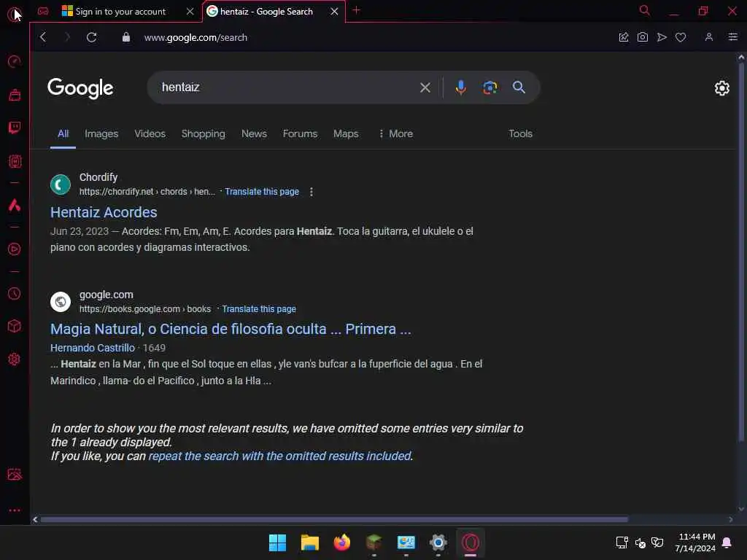The image size is (747, 560).
Task: Open the profile account icon
Action: 709,37
